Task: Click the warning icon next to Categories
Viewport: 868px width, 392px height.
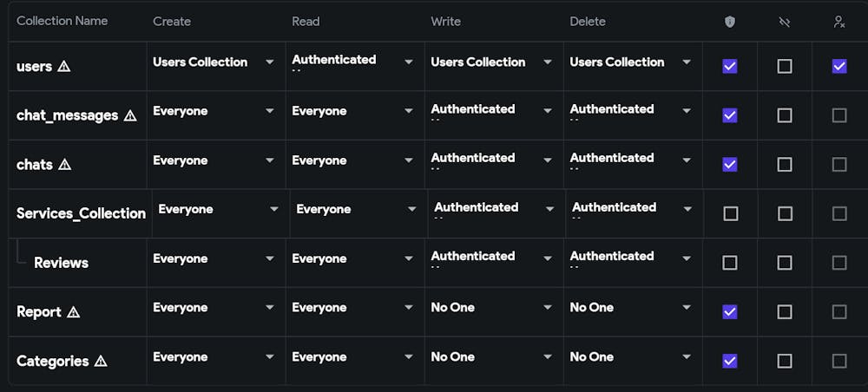Action: pos(101,361)
